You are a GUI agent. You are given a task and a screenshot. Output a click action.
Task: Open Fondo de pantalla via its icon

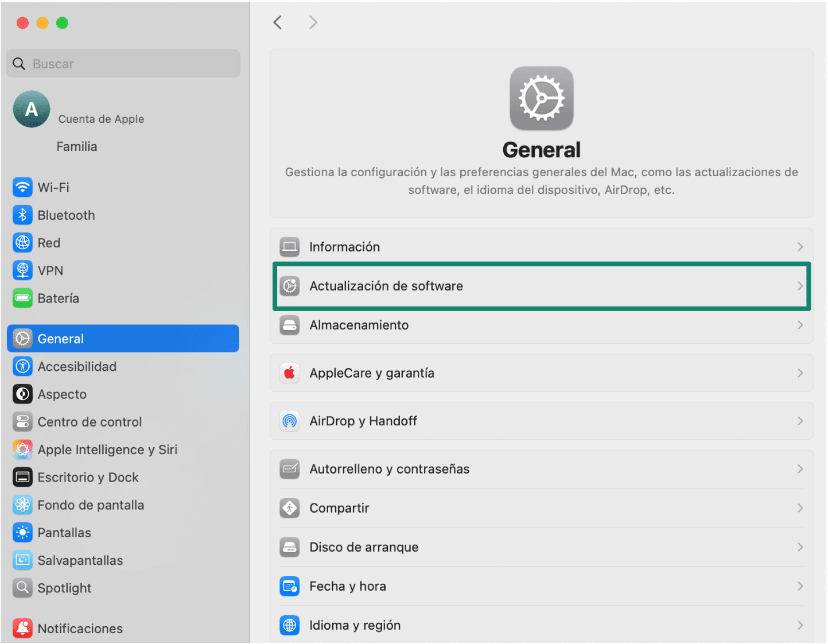pos(22,505)
